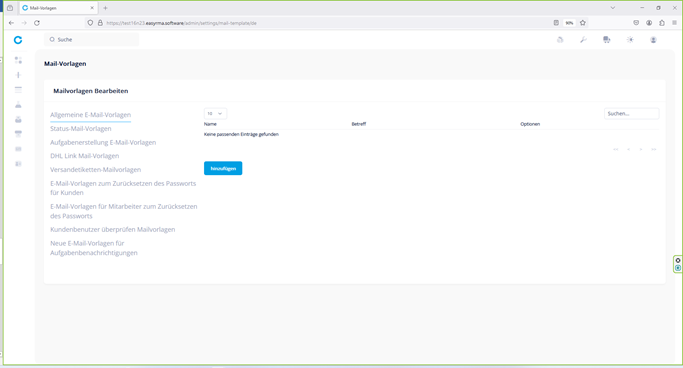Go to next page pagination arrow

coord(641,149)
